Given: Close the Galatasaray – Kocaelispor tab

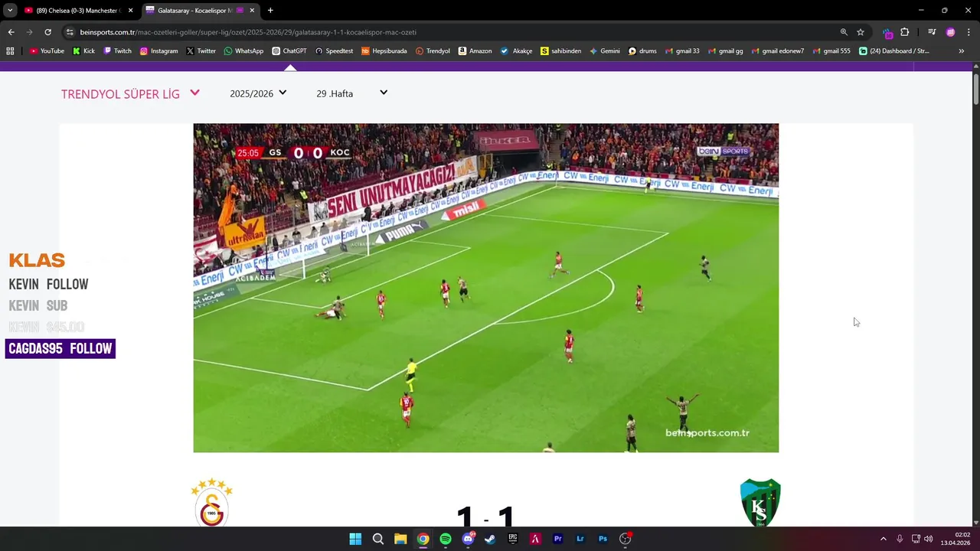Looking at the screenshot, I should [x=252, y=11].
